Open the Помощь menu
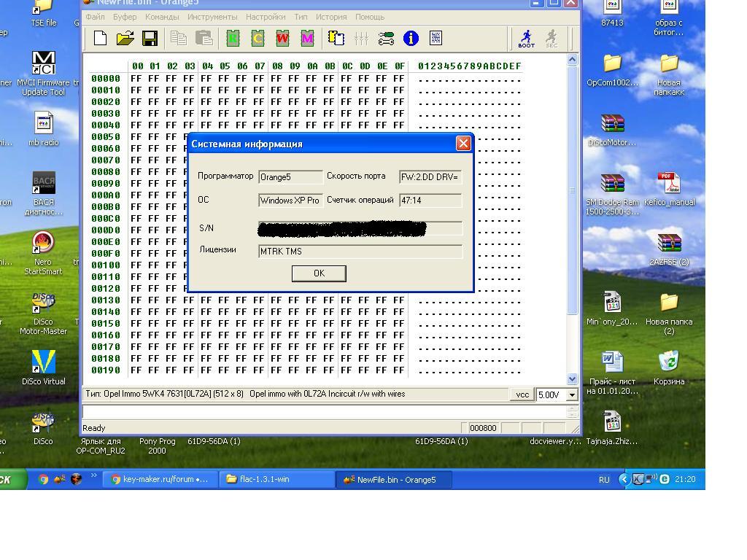This screenshot has width=747, height=560. click(370, 17)
